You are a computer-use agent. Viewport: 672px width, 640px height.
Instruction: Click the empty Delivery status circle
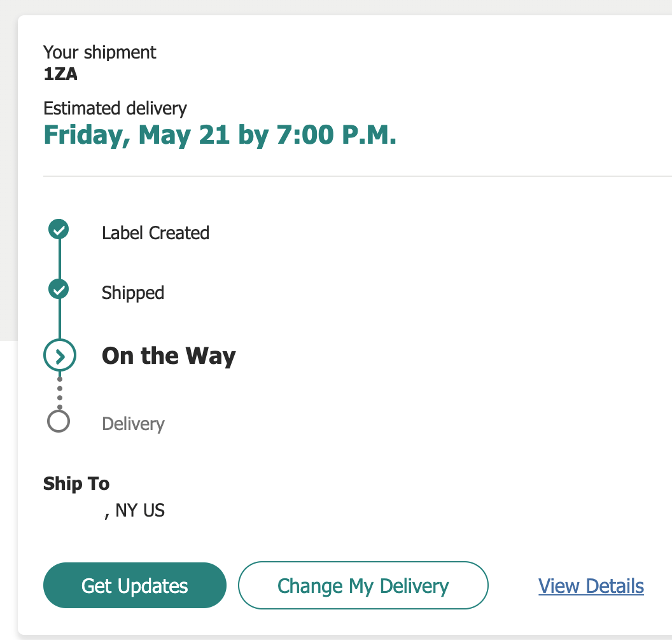point(59,421)
